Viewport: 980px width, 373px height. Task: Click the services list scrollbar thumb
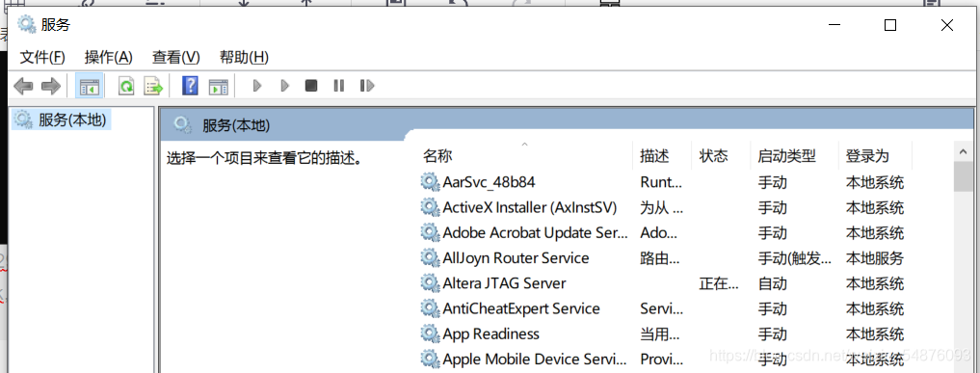click(x=963, y=176)
